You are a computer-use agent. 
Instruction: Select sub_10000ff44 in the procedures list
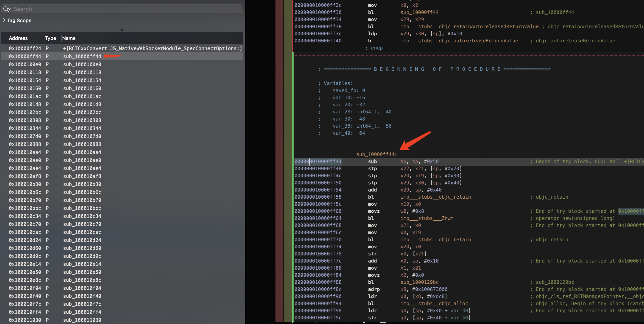[122, 56]
